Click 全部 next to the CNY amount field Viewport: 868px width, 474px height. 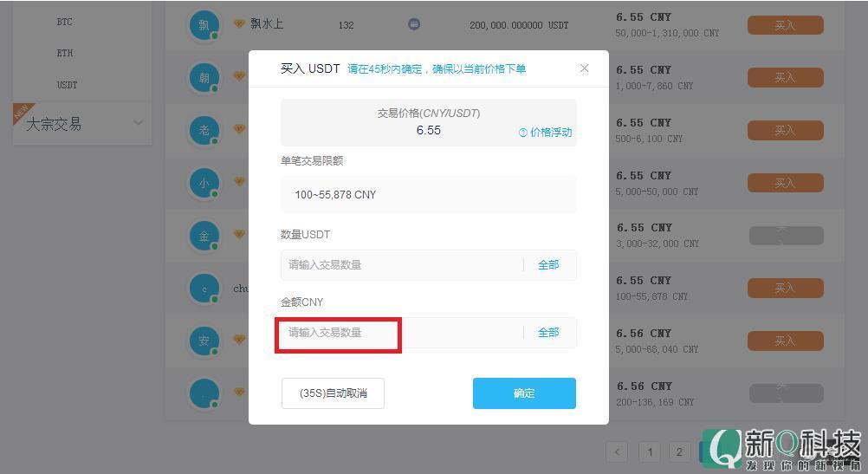[x=548, y=333]
